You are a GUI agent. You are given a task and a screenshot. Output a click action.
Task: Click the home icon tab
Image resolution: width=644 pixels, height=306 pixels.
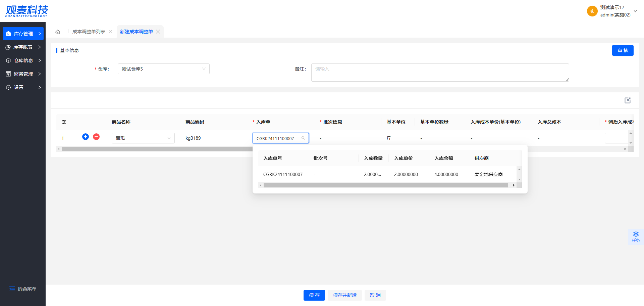tap(58, 32)
